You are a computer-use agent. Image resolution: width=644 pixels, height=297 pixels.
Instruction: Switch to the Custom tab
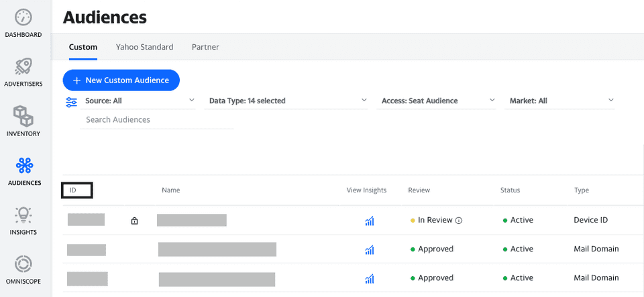click(x=83, y=47)
